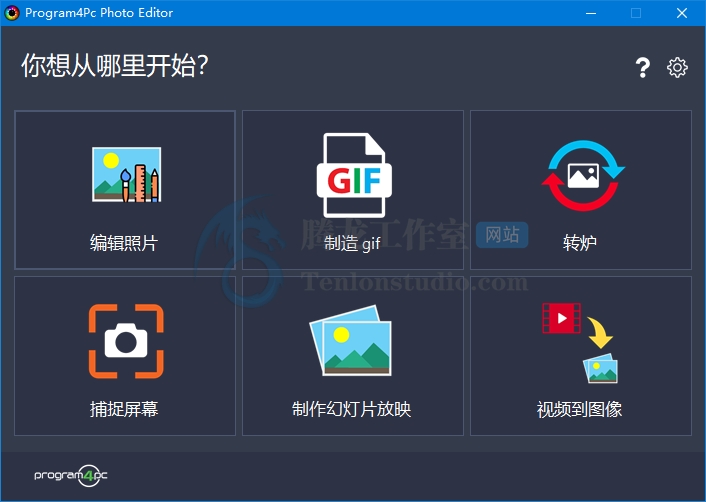Minimize the Photo Editor window
The width and height of the screenshot is (706, 502).
591,13
